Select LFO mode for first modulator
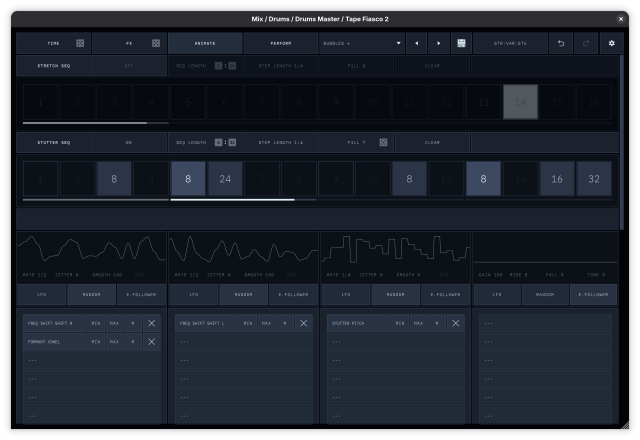This screenshot has height=440, width=640. 42,295
